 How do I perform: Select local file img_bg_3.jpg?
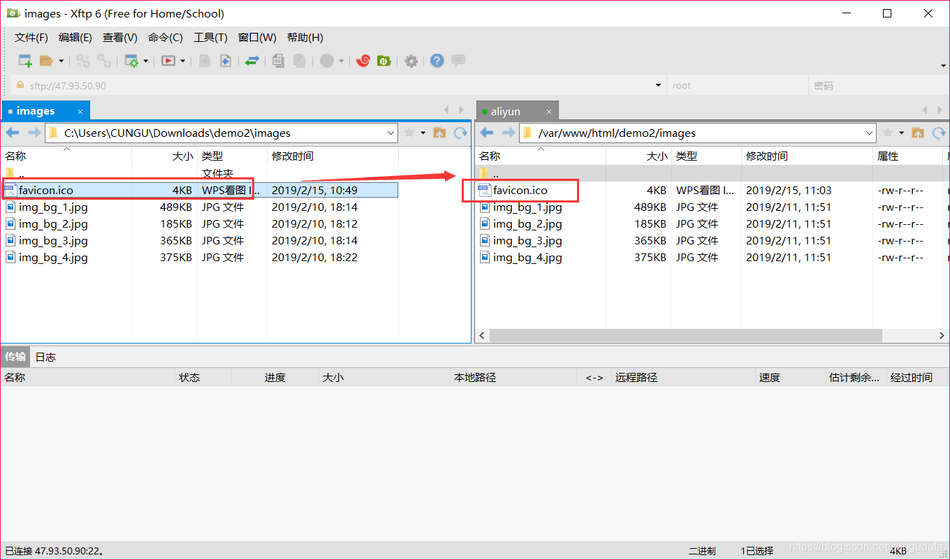pos(53,240)
